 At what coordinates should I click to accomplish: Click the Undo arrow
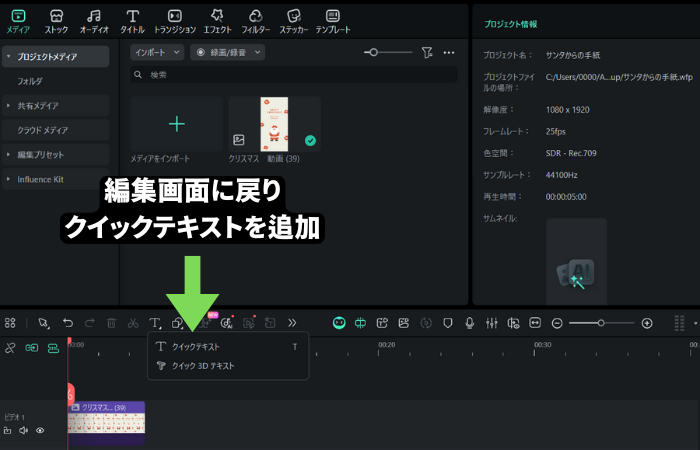coord(67,323)
